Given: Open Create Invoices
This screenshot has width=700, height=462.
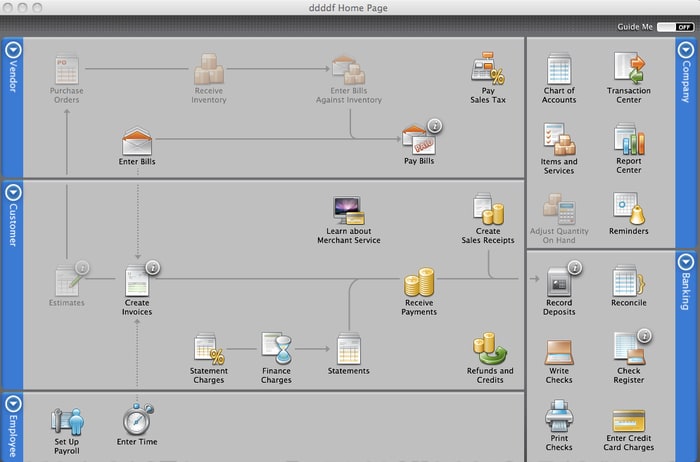Looking at the screenshot, I should 137,281.
